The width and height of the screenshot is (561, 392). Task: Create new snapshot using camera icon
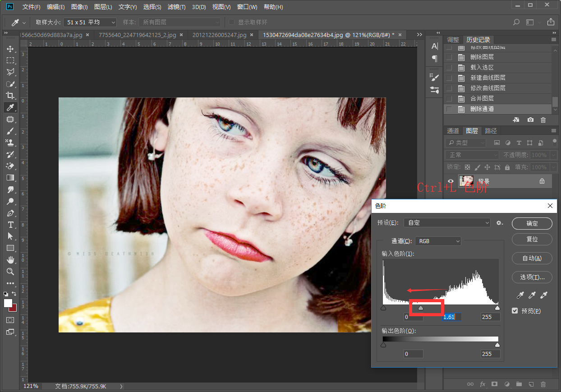pos(530,120)
